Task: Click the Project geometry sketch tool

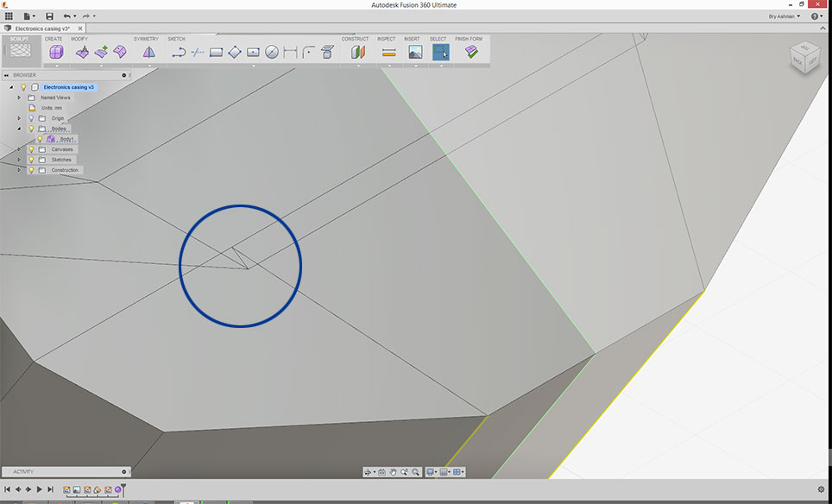Action: (327, 52)
